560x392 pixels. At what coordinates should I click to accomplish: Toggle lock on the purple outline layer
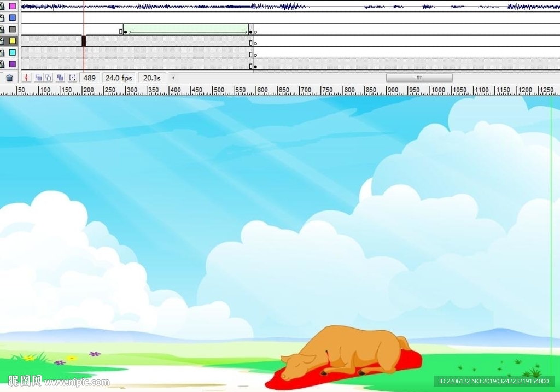pos(2,65)
